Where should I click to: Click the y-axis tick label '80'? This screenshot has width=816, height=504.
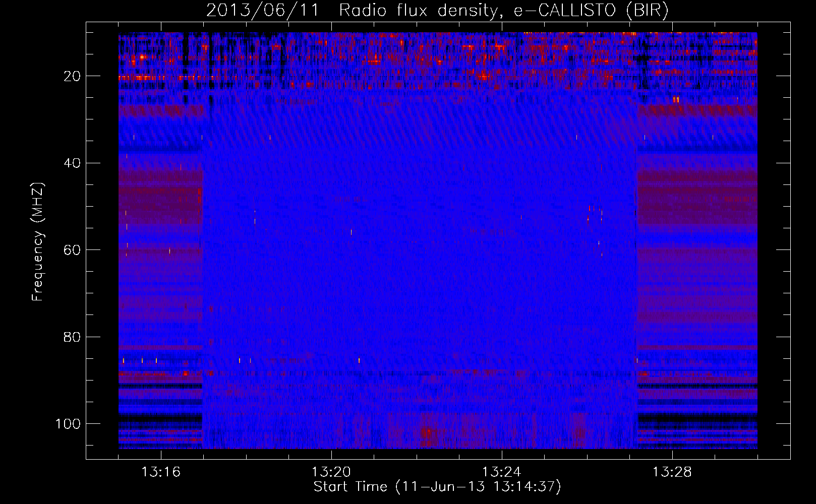[x=72, y=337]
